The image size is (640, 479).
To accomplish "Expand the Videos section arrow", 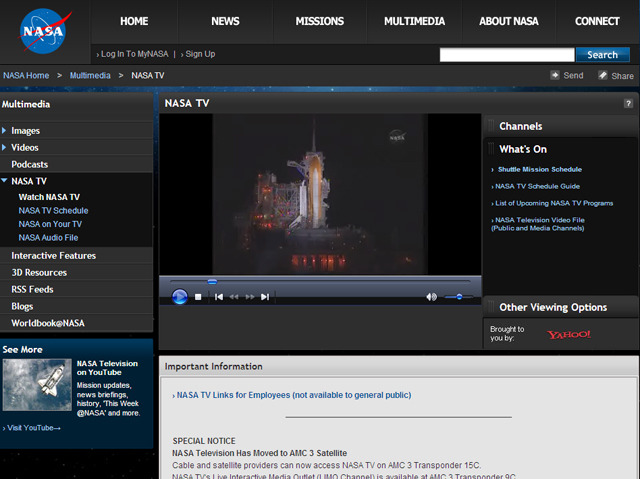I will [x=4, y=147].
